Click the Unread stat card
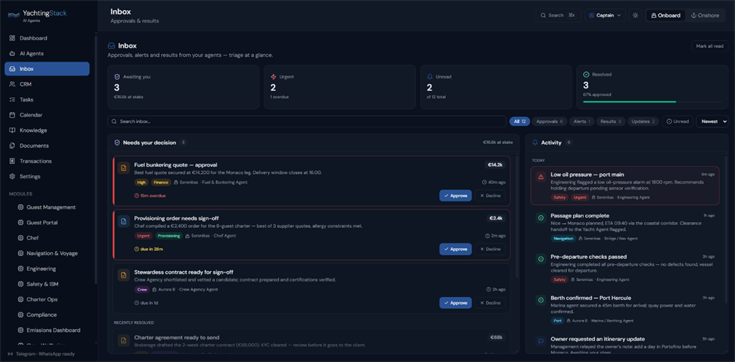Screen dimensions: 735x362 tap(496, 87)
